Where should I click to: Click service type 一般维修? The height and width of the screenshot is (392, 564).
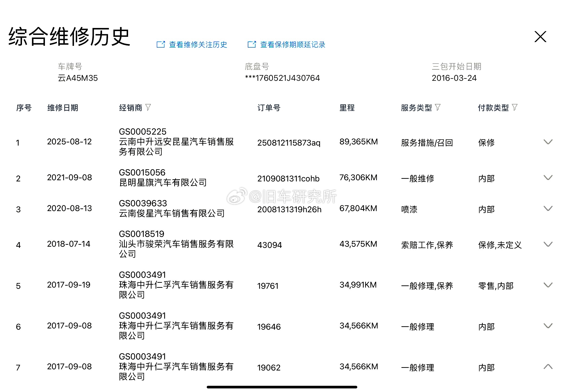[x=418, y=179]
